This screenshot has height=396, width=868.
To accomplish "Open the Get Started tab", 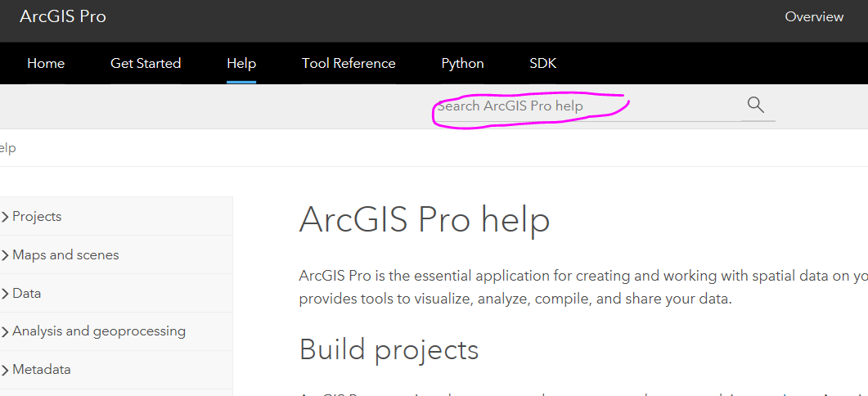I will click(146, 63).
